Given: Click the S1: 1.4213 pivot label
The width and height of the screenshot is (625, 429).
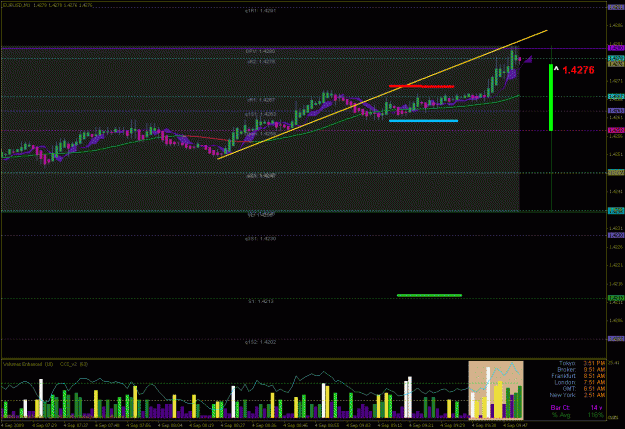Looking at the screenshot, I should pos(261,302).
